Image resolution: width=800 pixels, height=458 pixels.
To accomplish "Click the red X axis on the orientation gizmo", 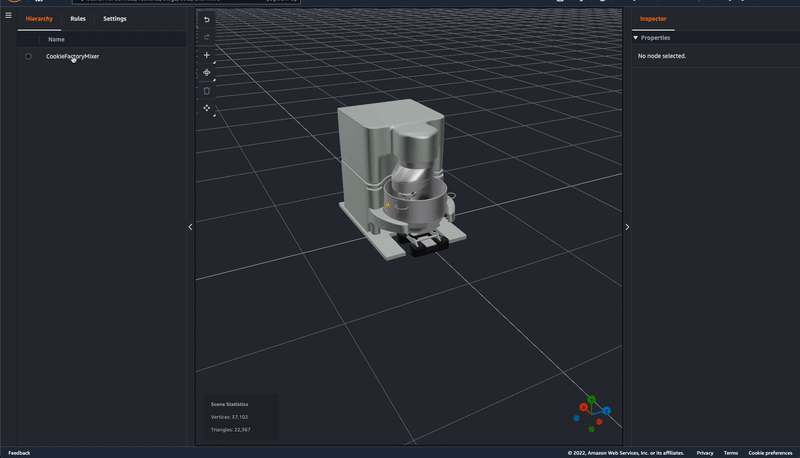I will [x=584, y=407].
